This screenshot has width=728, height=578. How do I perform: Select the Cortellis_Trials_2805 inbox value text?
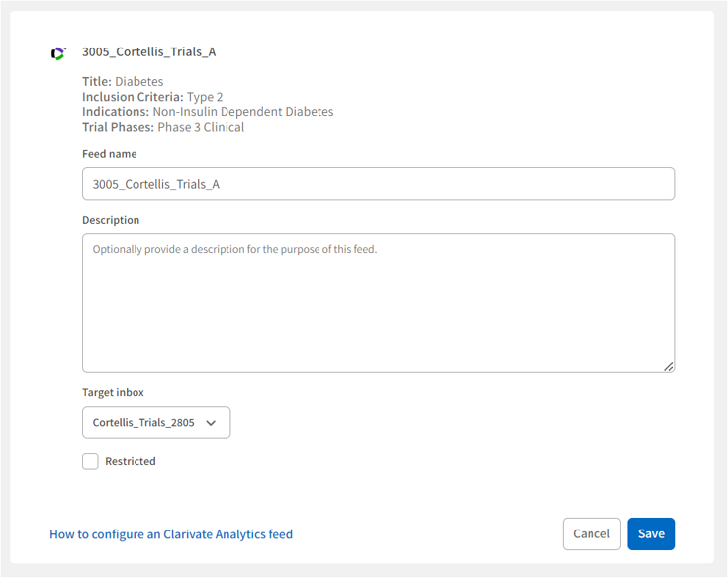tap(143, 423)
